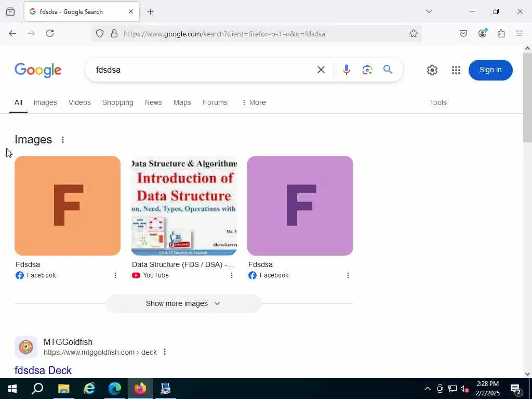Open File Explorer from taskbar

pyautogui.click(x=63, y=389)
